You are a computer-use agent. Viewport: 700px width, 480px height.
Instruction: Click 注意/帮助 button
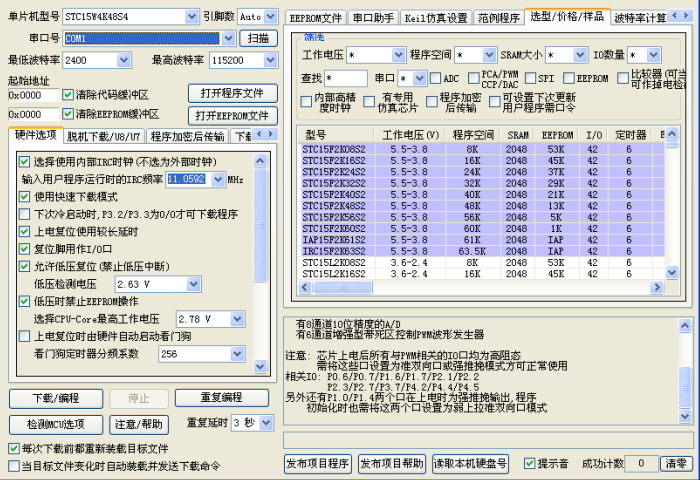pyautogui.click(x=139, y=424)
